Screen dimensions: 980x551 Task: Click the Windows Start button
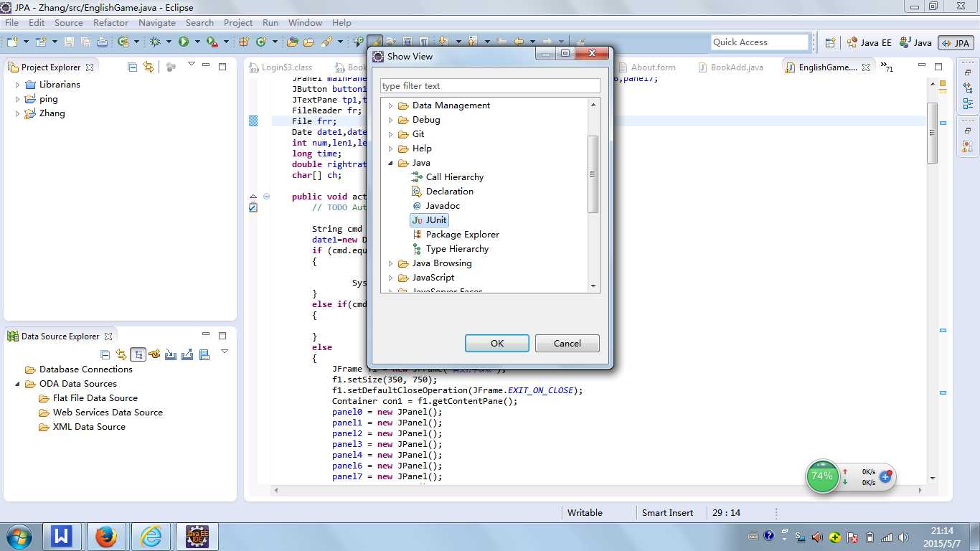point(18,536)
